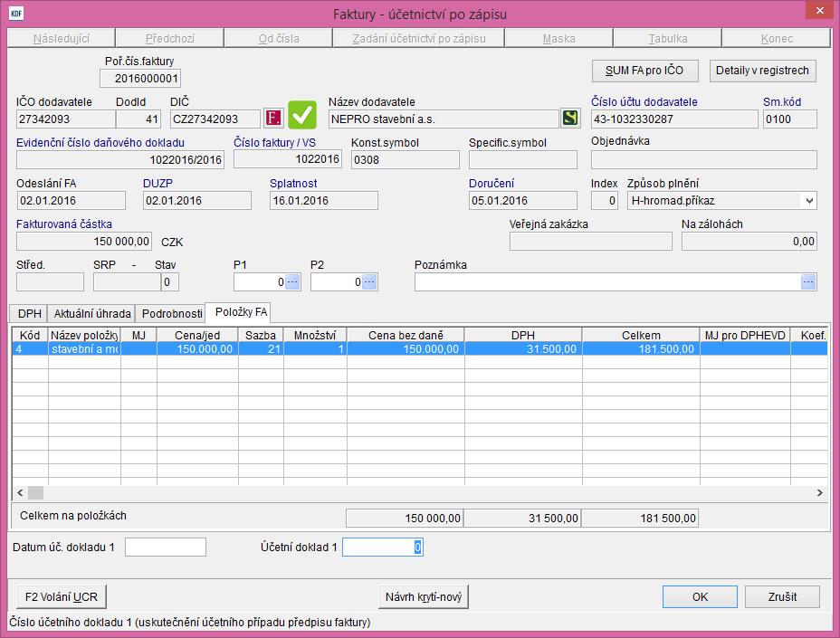Click the Název dodavatele field
Image resolution: width=840 pixels, height=638 pixels.
point(444,119)
